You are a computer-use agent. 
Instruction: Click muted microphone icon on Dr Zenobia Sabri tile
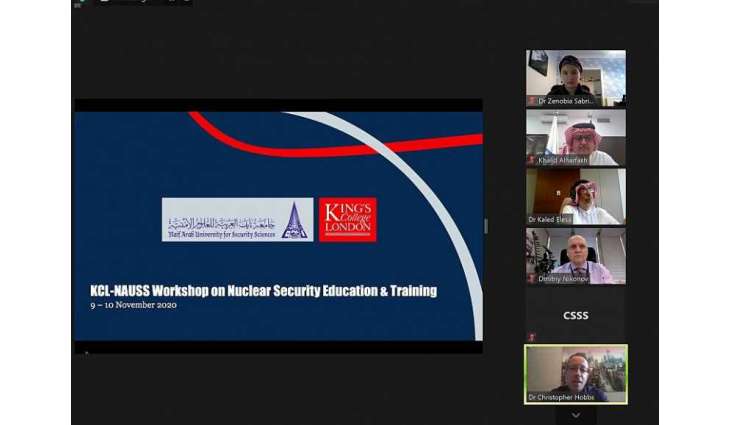coord(532,101)
